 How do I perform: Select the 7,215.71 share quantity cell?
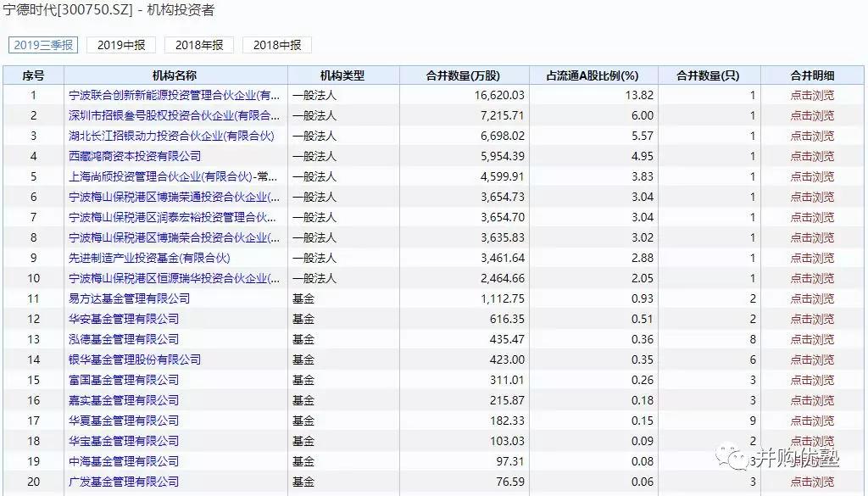(503, 115)
